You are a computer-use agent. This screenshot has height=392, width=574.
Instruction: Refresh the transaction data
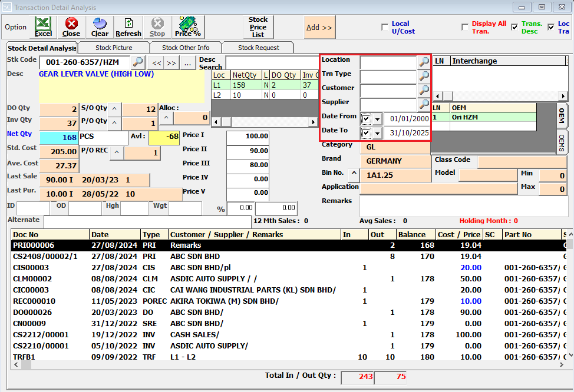pyautogui.click(x=128, y=27)
